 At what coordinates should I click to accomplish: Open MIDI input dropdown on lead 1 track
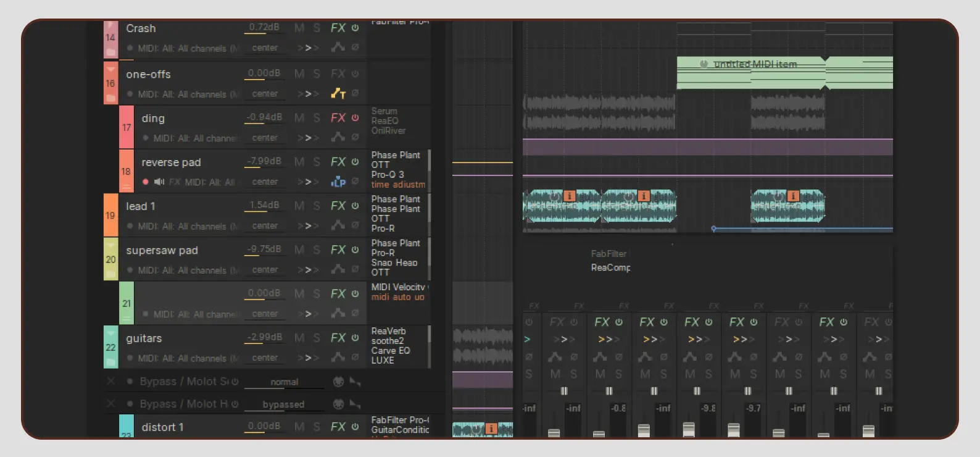[x=189, y=226]
